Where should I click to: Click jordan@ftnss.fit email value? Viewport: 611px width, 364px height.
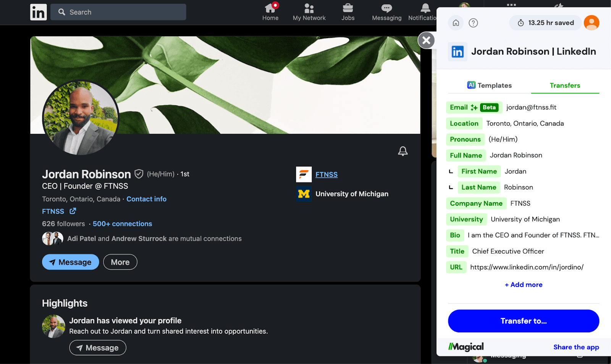(x=531, y=108)
